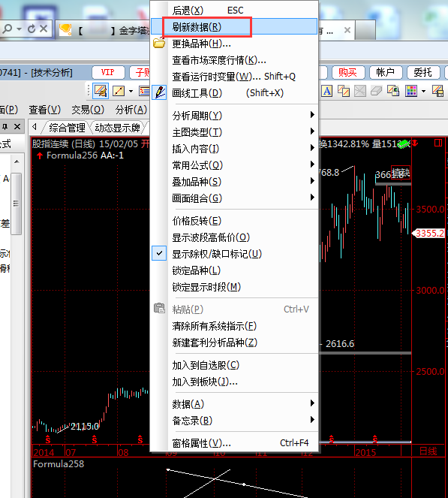
Task: Expand 画面组合 submenu
Action: click(234, 198)
